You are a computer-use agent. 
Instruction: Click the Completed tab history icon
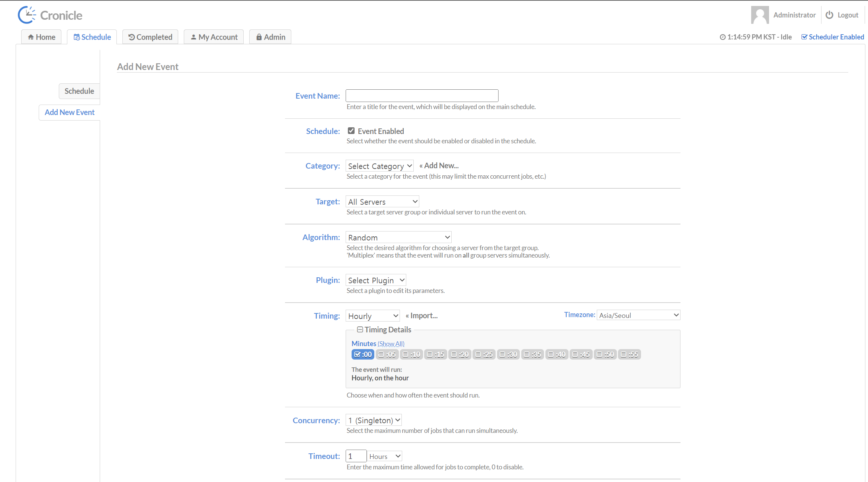pyautogui.click(x=131, y=37)
